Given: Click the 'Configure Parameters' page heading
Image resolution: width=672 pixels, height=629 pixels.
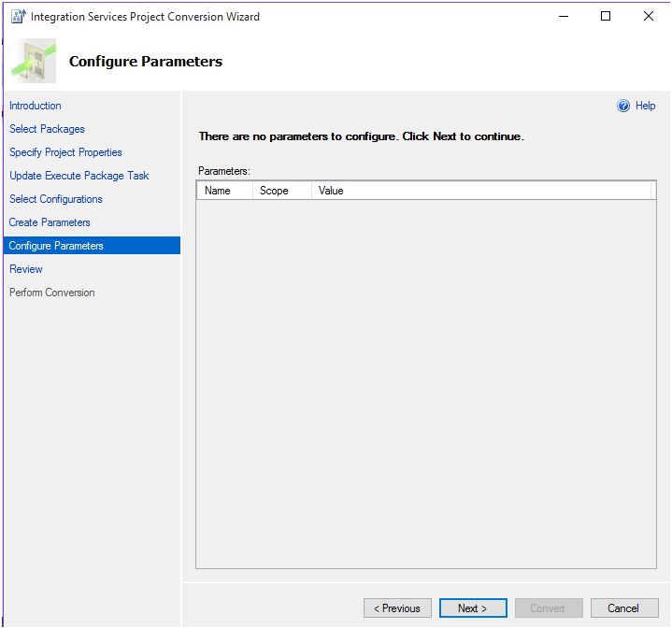Looking at the screenshot, I should click(x=146, y=62).
